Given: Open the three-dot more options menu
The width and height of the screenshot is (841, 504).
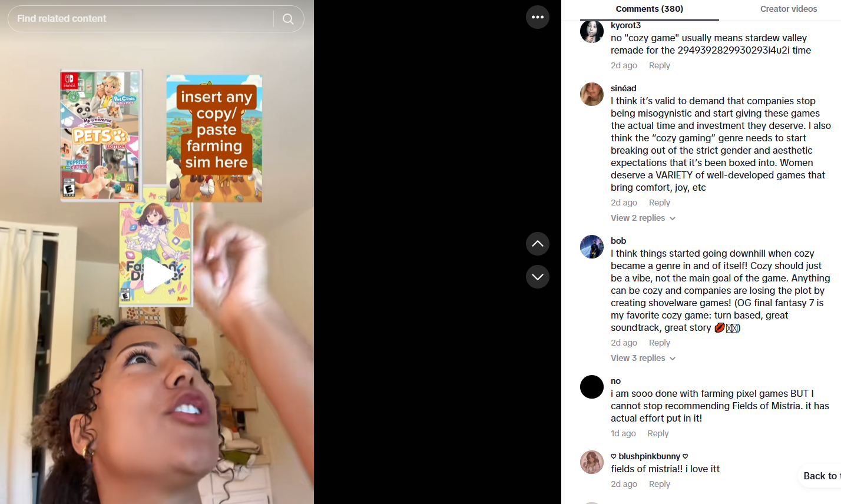Looking at the screenshot, I should coord(538,17).
